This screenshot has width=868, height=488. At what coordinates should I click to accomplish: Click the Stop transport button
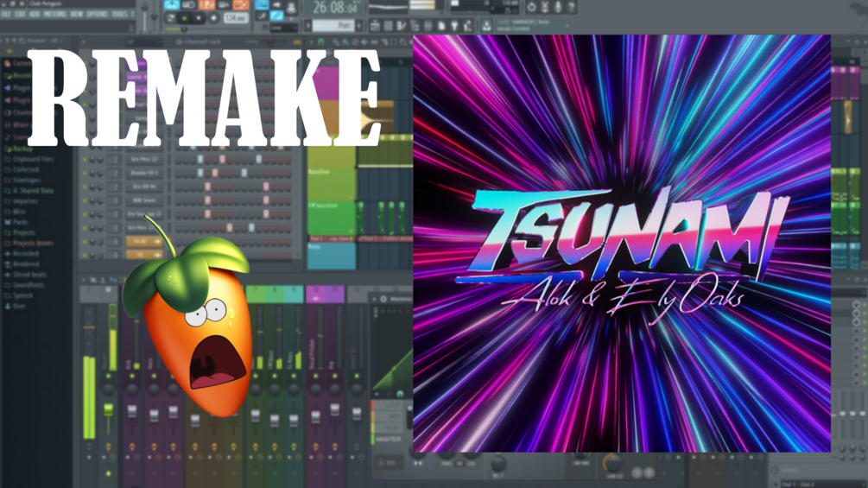pyautogui.click(x=199, y=18)
